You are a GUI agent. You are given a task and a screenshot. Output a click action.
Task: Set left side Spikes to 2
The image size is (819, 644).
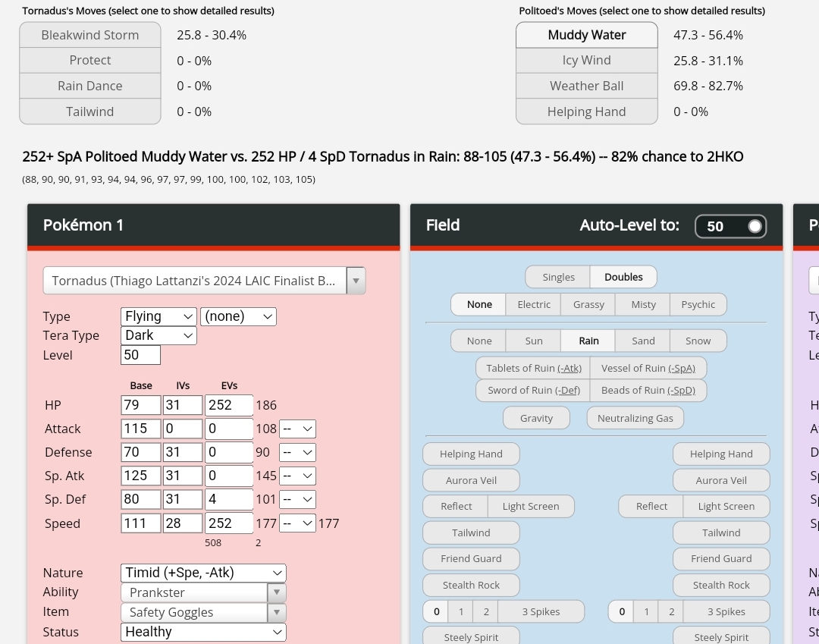click(486, 611)
